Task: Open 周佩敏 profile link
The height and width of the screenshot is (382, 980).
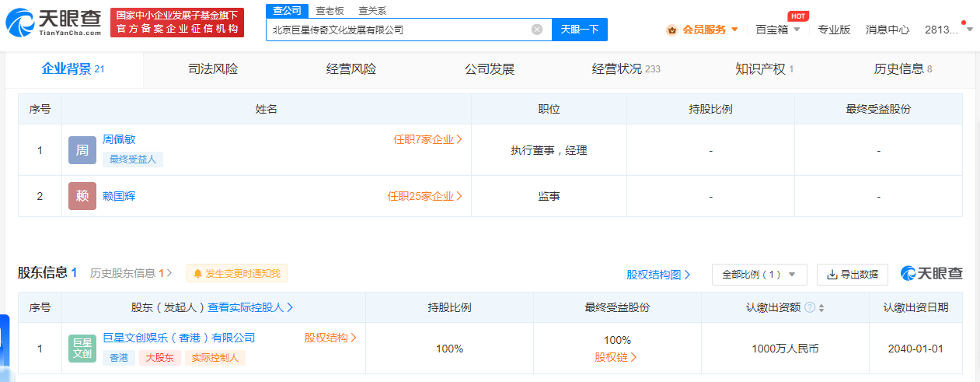Action: [x=119, y=139]
